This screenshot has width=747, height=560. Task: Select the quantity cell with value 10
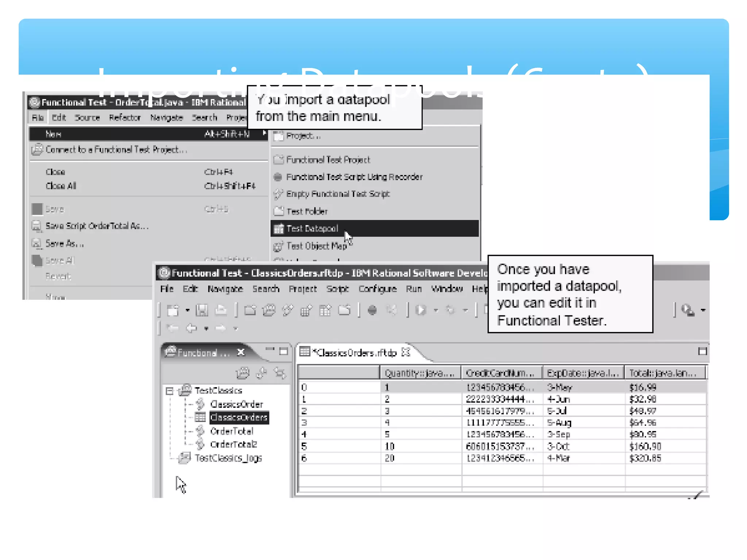click(421, 446)
